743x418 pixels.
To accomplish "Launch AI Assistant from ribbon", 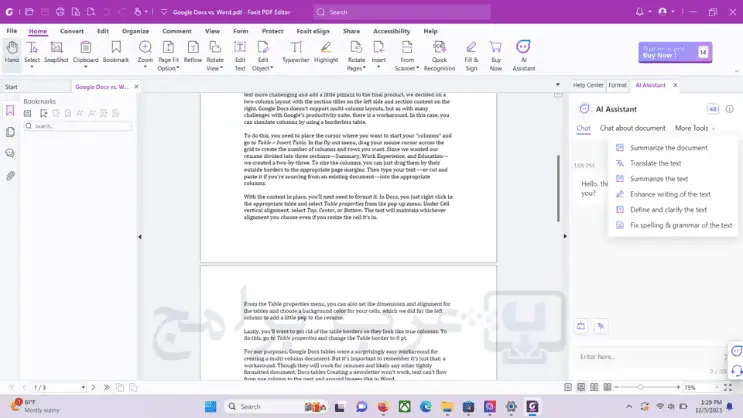I will pyautogui.click(x=524, y=55).
